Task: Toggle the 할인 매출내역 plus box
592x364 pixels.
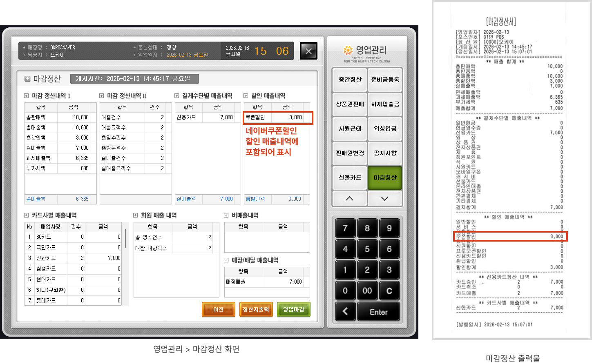Action: [x=246, y=96]
